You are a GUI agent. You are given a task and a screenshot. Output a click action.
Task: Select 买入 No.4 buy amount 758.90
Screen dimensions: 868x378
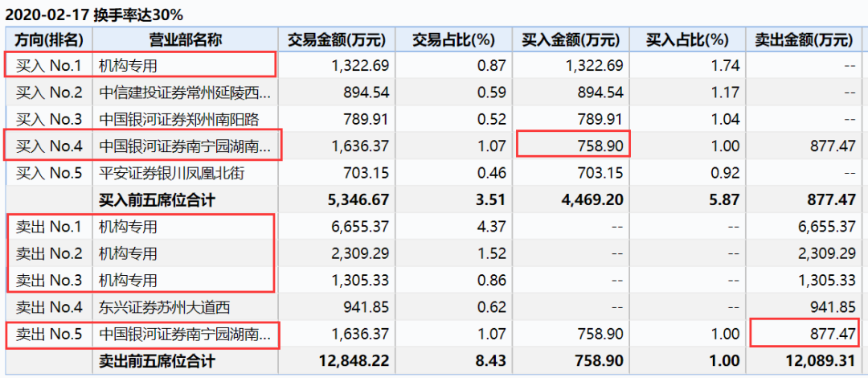[600, 147]
